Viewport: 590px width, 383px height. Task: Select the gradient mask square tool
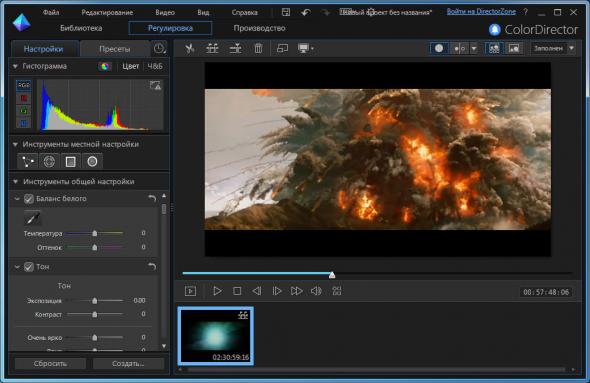(71, 161)
